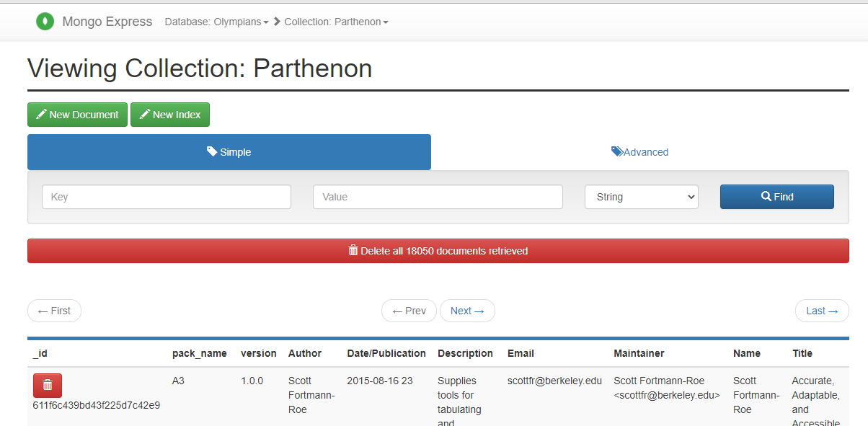
Task: Click the scottfr@berkeley.edu email cell
Action: coord(554,381)
